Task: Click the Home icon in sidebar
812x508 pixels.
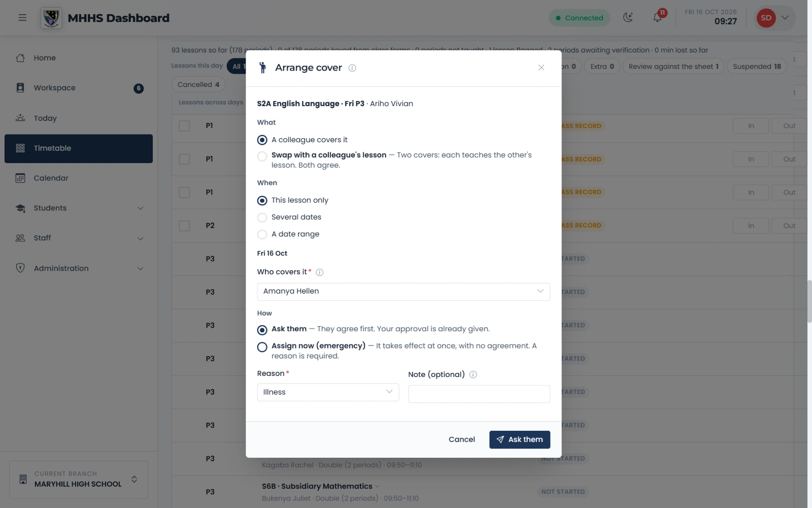Action: [20, 58]
